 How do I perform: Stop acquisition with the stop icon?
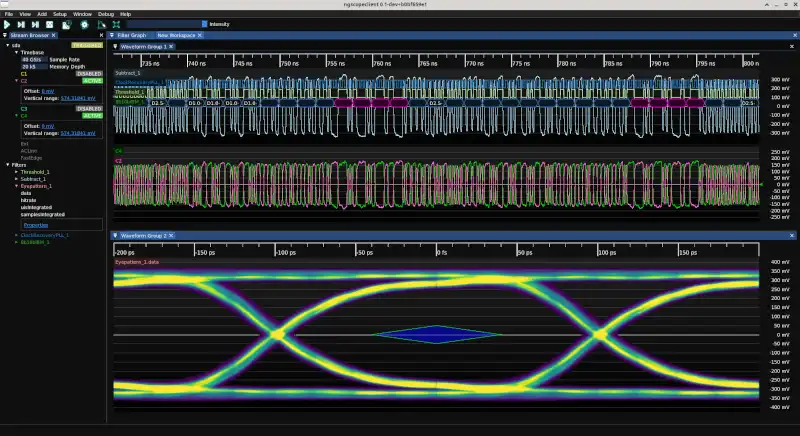tap(49, 24)
